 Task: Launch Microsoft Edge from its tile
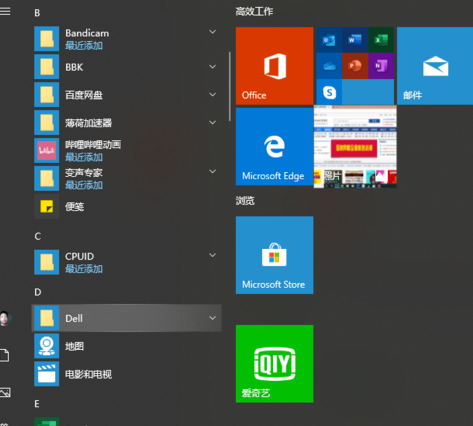coord(274,146)
